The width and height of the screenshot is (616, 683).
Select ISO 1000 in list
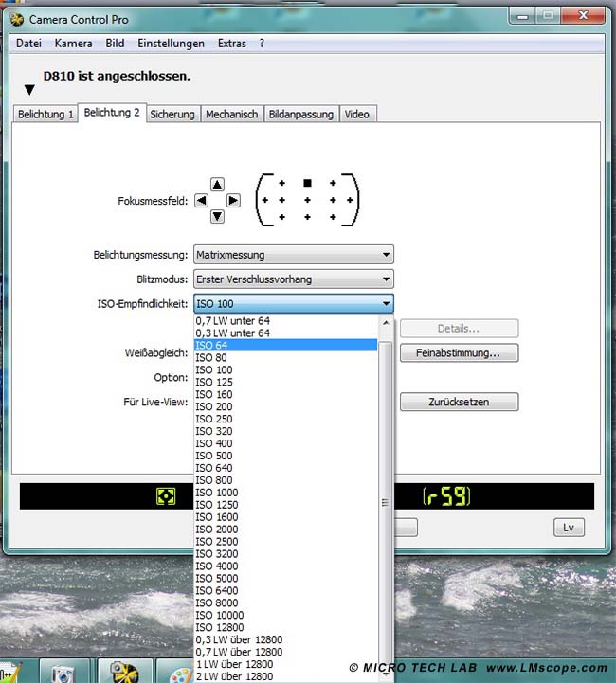(286, 493)
